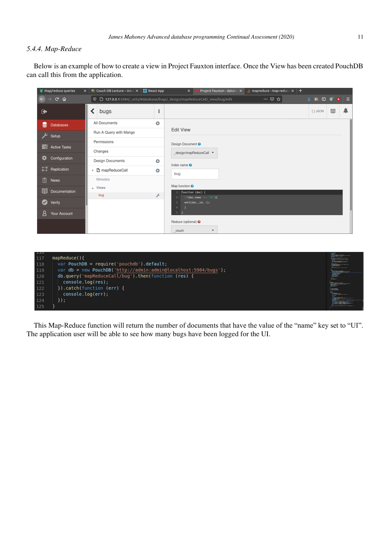Open the bugs database options menu
The width and height of the screenshot is (392, 535).
[x=159, y=111]
